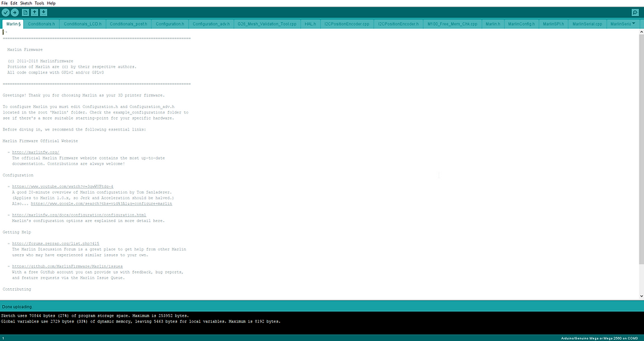
Task: Switch to the MarlinSPI.h tab
Action: click(x=553, y=24)
